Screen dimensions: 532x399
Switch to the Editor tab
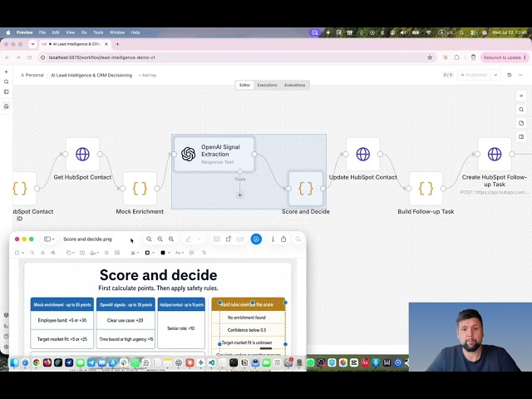pos(244,85)
